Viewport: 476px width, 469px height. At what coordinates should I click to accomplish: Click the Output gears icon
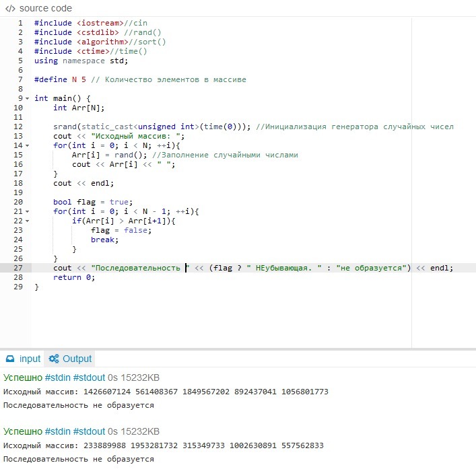pos(54,359)
